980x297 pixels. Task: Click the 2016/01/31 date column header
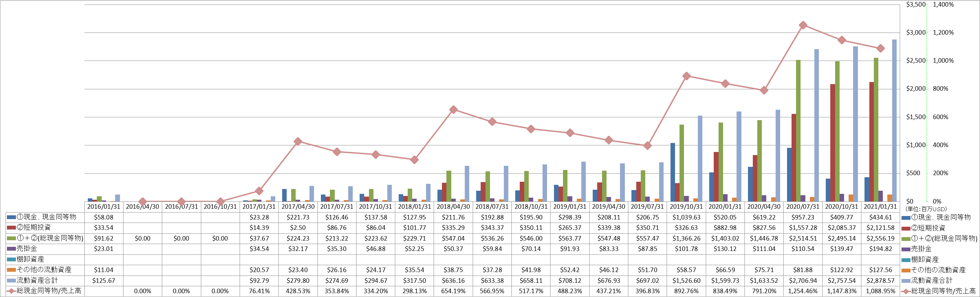[103, 207]
